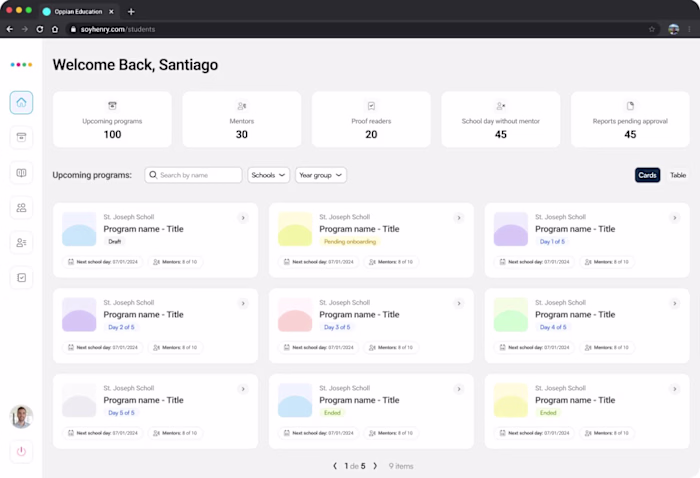Open the checkmark reports sidebar icon
Image resolution: width=700 pixels, height=478 pixels.
click(21, 278)
